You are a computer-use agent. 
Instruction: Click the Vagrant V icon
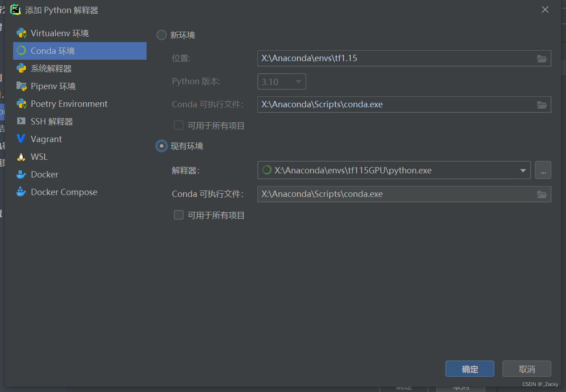coord(21,139)
